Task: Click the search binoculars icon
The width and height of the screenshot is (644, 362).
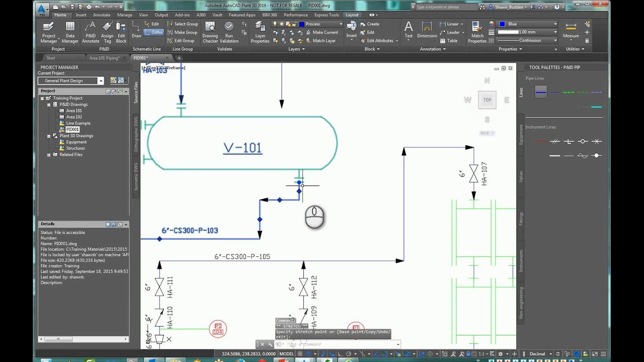Action: point(483,7)
